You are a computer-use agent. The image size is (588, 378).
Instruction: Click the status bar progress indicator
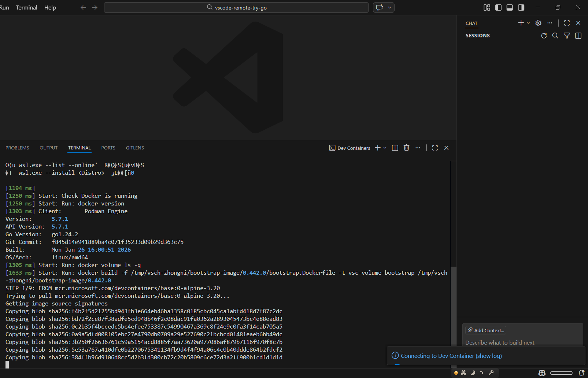562,373
